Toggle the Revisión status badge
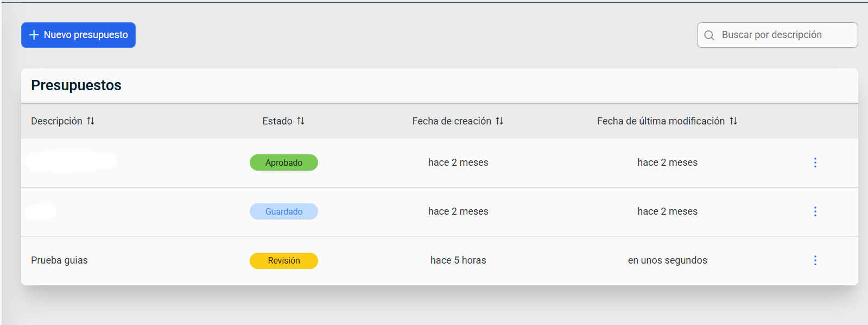This screenshot has height=325, width=868. pyautogui.click(x=283, y=260)
